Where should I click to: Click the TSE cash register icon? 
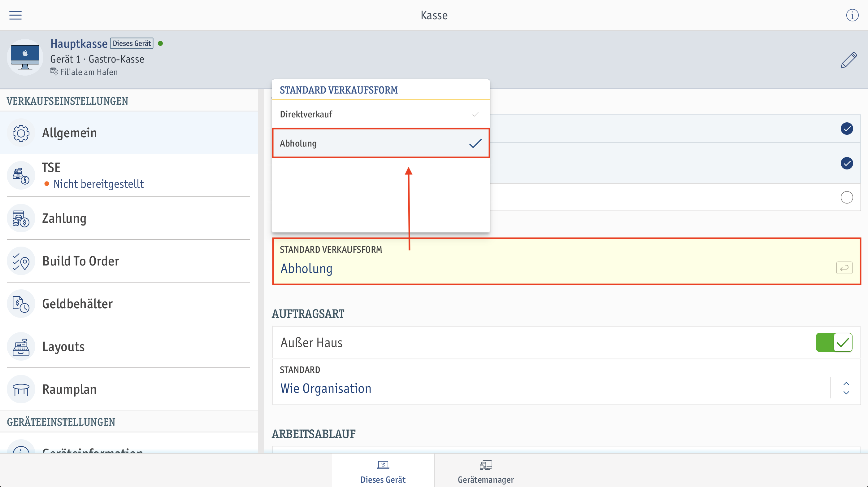pos(21,176)
